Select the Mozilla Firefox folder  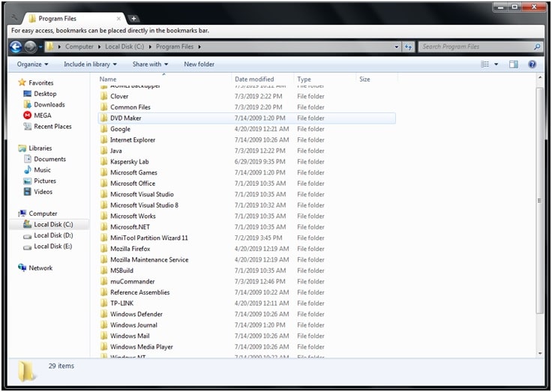click(247, 249)
